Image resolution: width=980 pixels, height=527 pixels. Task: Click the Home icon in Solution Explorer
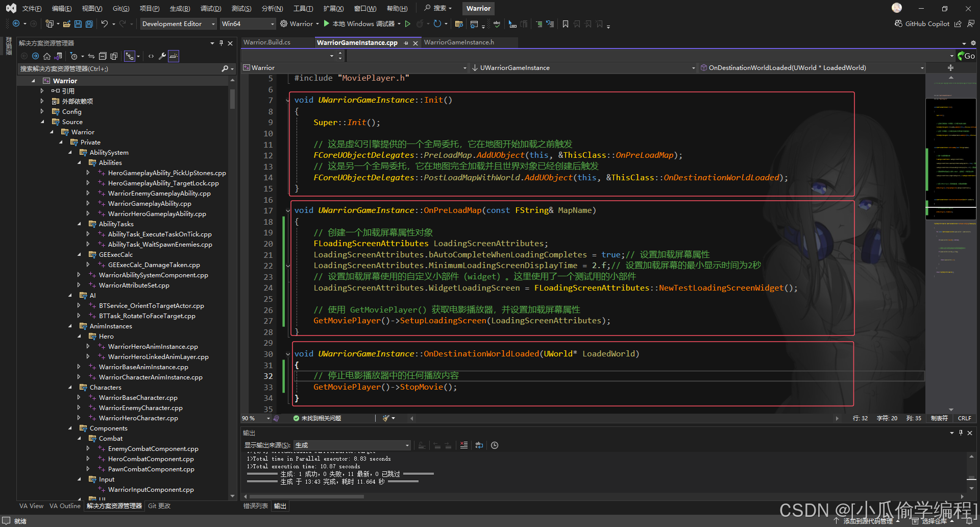point(47,56)
